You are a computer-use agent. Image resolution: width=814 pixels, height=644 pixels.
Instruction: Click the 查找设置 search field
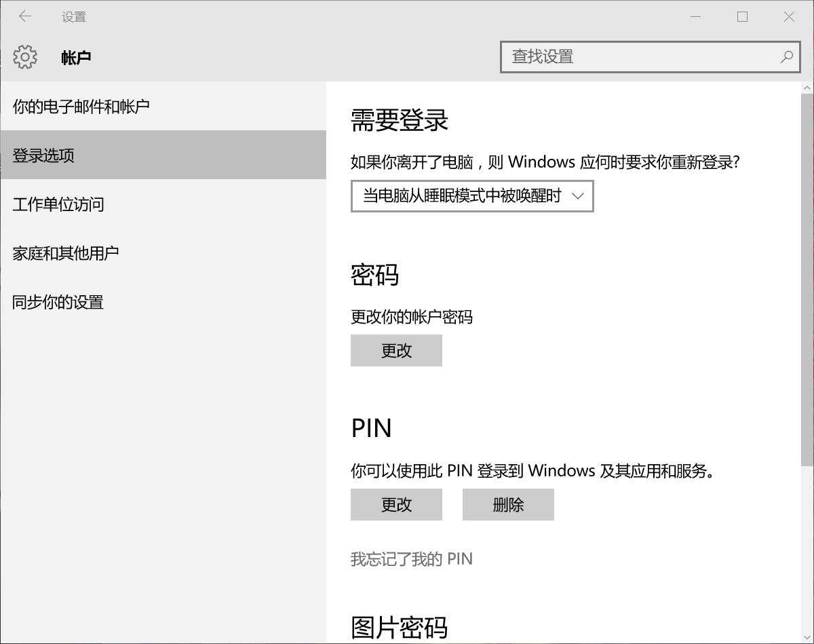coord(610,57)
